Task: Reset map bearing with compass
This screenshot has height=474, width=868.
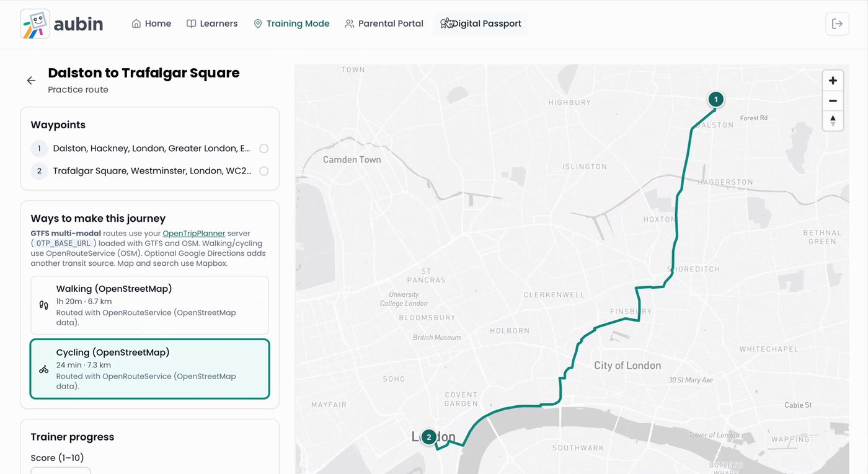Action: tap(833, 120)
